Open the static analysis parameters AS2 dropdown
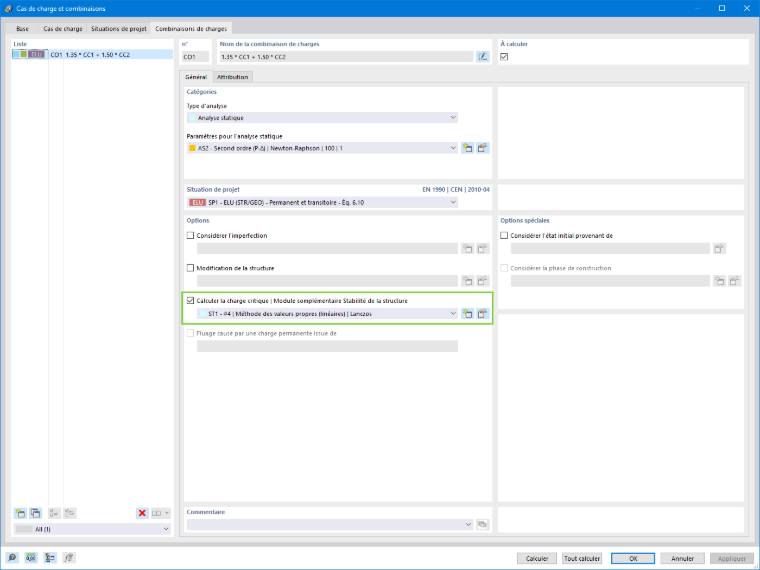This screenshot has width=760, height=570. [322, 148]
